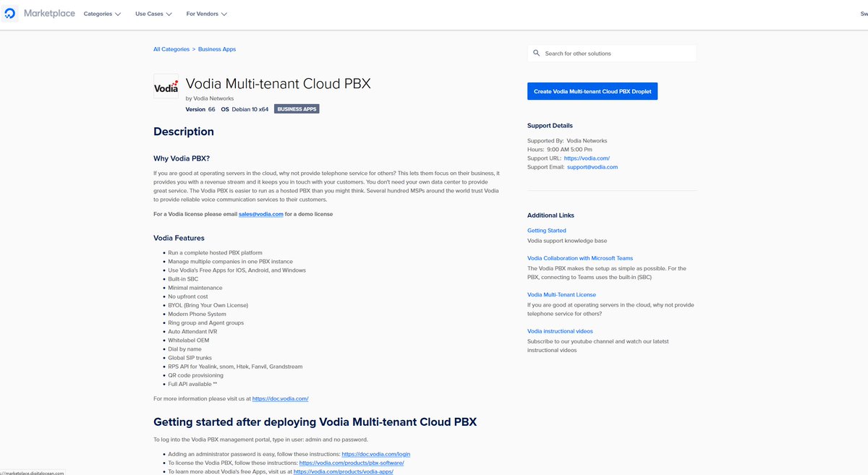Image resolution: width=868 pixels, height=475 pixels.
Task: Click 'Vodia support knowledge base' text
Action: pos(567,241)
